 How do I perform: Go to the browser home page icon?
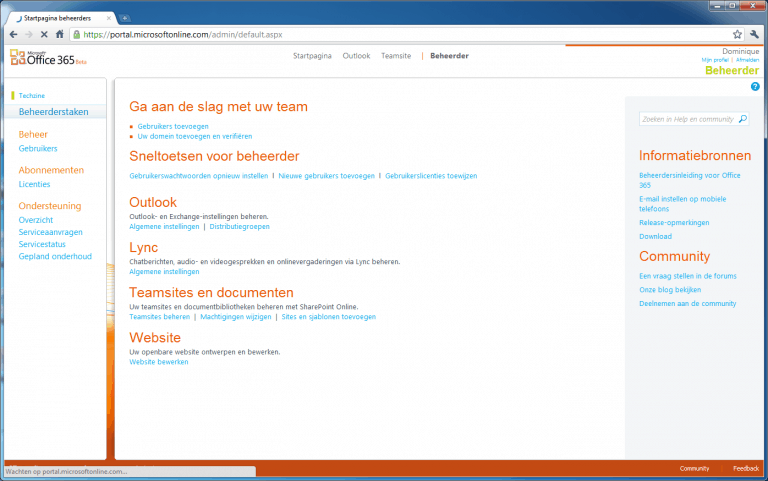[x=60, y=34]
